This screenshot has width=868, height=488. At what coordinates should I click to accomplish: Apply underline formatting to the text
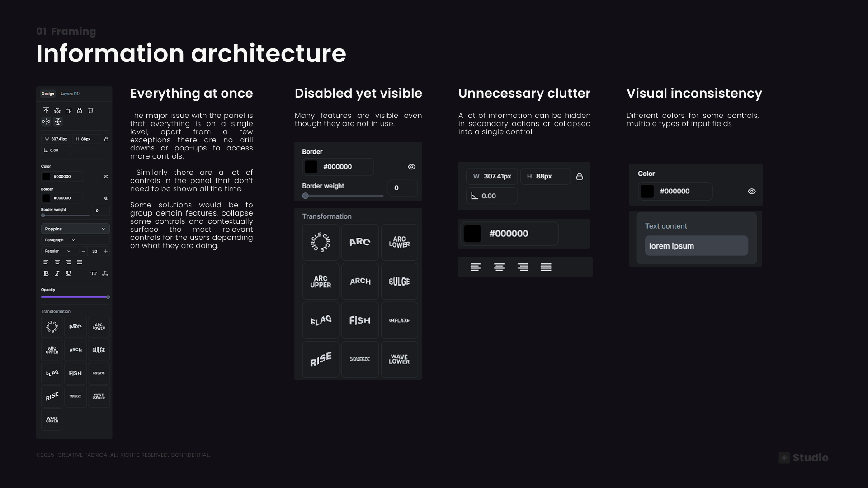point(68,273)
